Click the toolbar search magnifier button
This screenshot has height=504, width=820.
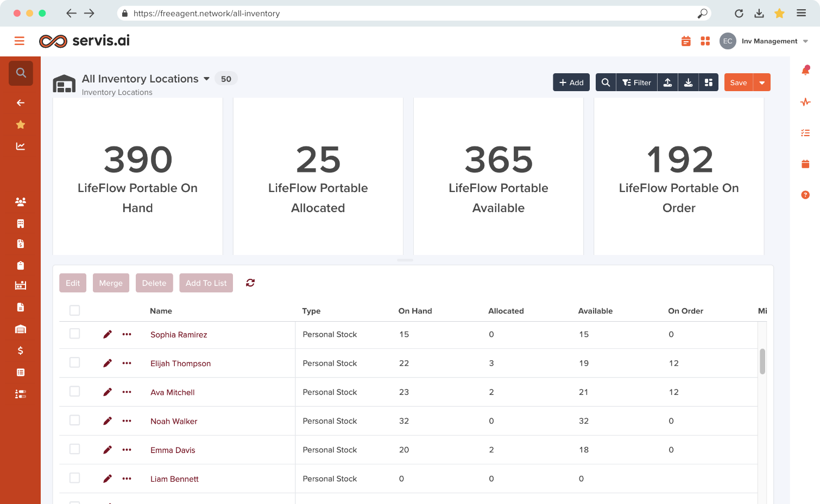coord(606,82)
